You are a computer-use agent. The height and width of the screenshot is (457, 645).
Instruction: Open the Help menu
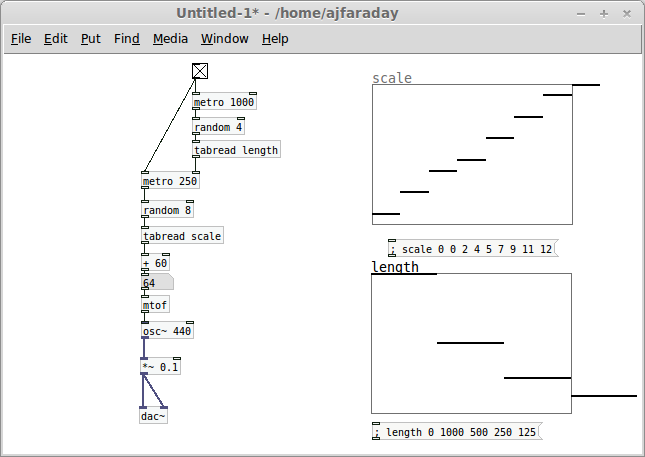[275, 39]
